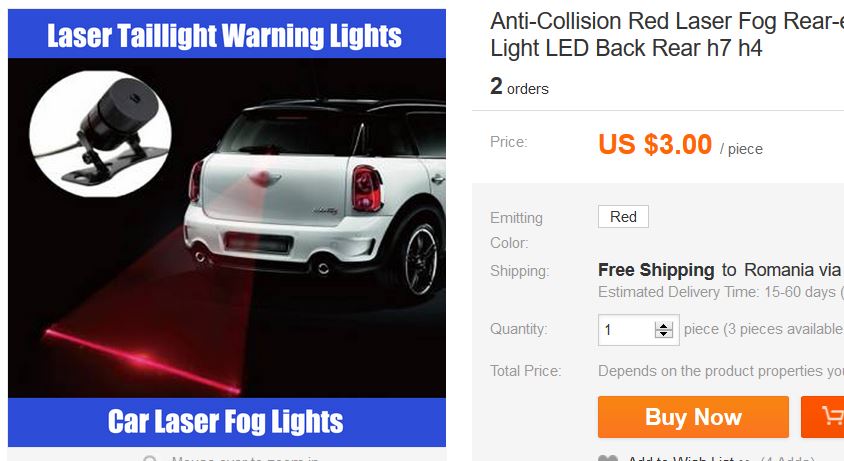Image resolution: width=844 pixels, height=461 pixels.
Task: Click the magnifier zoom icon below image
Action: click(150, 458)
